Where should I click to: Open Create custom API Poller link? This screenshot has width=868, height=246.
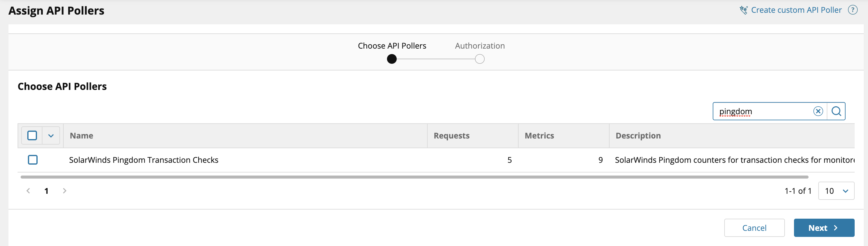click(796, 10)
